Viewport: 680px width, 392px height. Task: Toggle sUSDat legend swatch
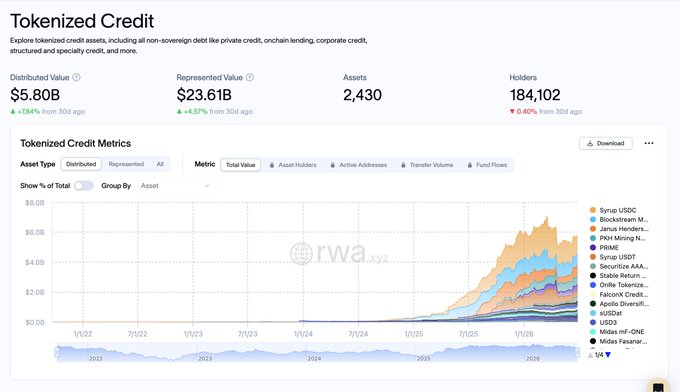[593, 313]
